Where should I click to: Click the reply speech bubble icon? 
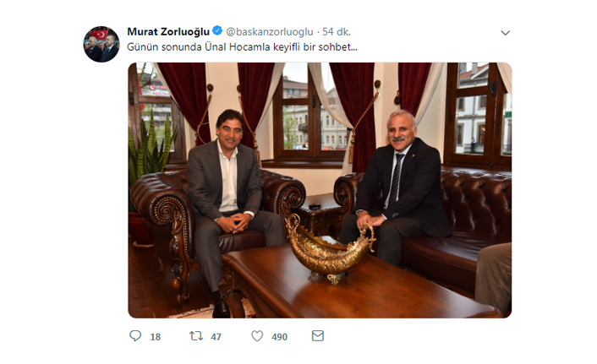135,336
